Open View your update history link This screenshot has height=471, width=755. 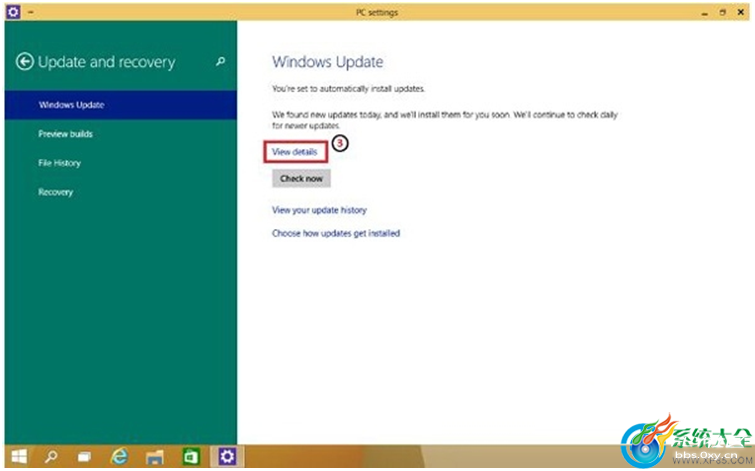319,210
